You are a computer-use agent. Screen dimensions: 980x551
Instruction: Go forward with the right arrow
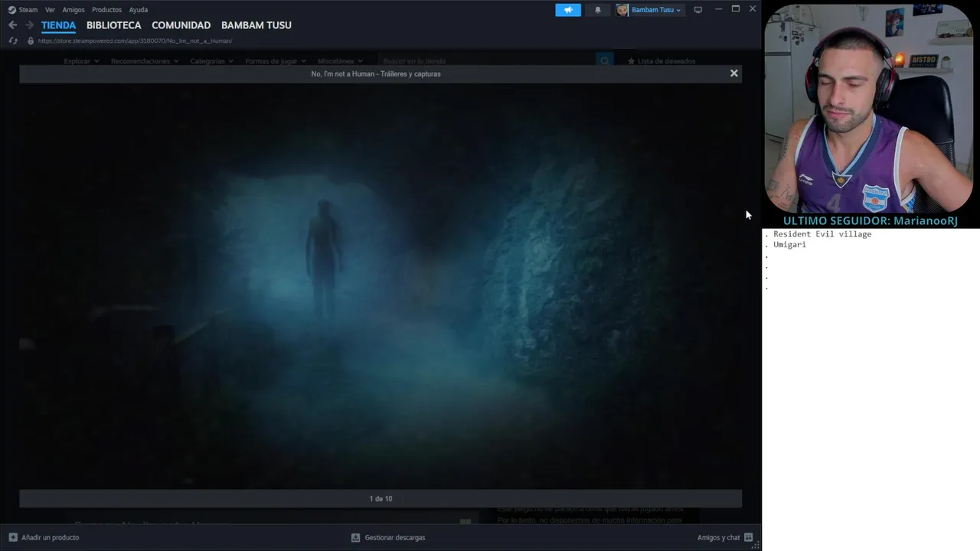29,25
